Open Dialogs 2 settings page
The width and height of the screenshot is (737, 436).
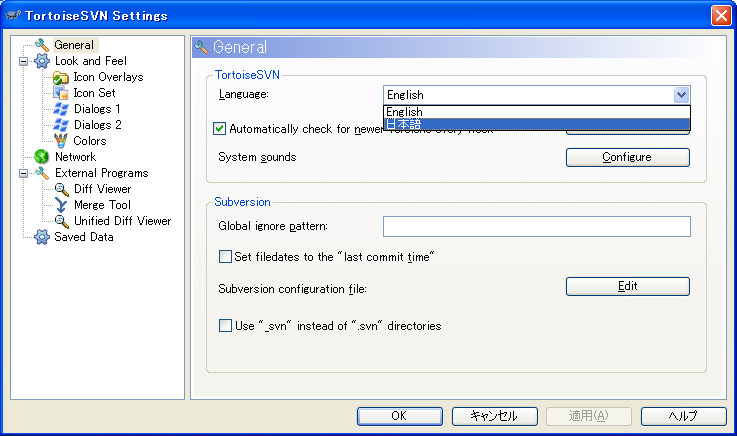pos(98,125)
